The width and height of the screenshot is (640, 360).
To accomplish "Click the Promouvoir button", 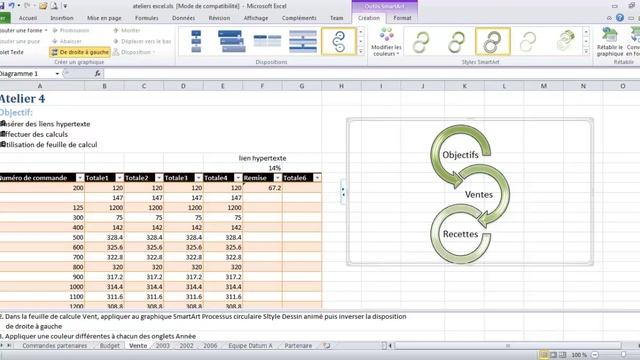I will click(71, 31).
